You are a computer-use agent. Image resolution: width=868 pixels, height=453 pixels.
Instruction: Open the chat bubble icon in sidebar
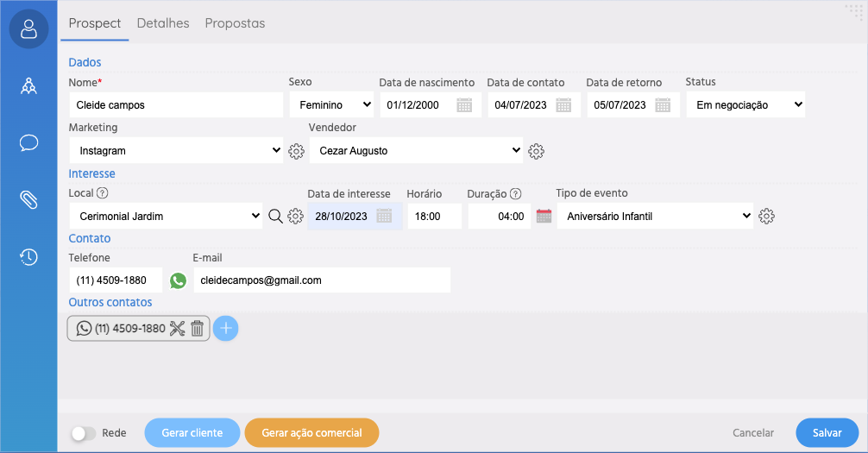(x=28, y=142)
